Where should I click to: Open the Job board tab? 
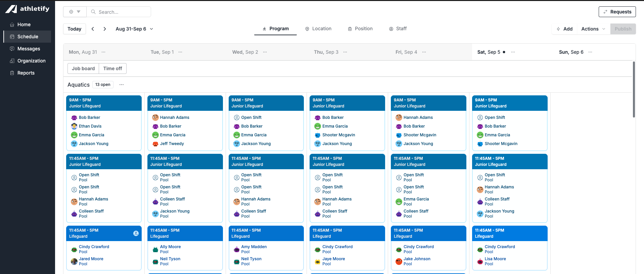coord(83,68)
